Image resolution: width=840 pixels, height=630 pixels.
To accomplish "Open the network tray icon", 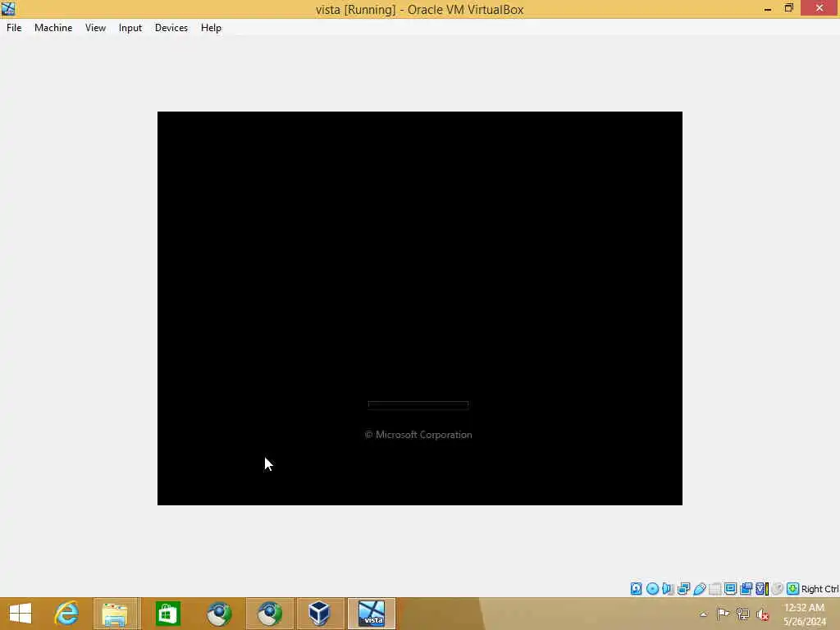I will pos(742,614).
